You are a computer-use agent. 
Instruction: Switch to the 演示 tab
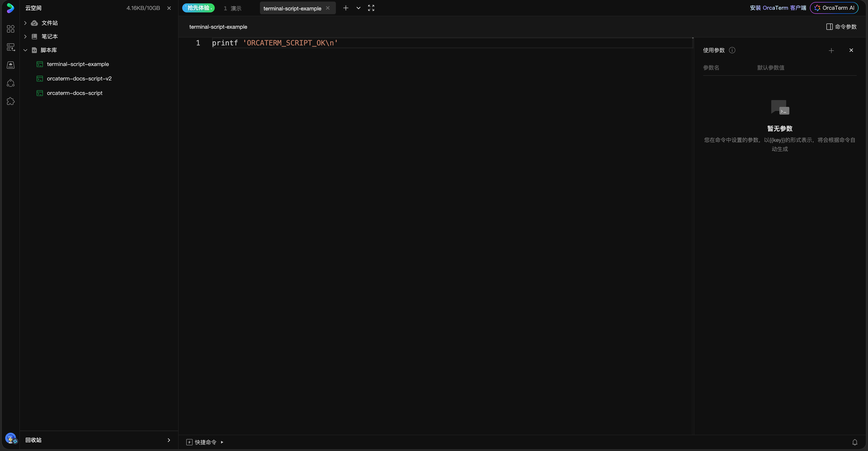point(233,8)
